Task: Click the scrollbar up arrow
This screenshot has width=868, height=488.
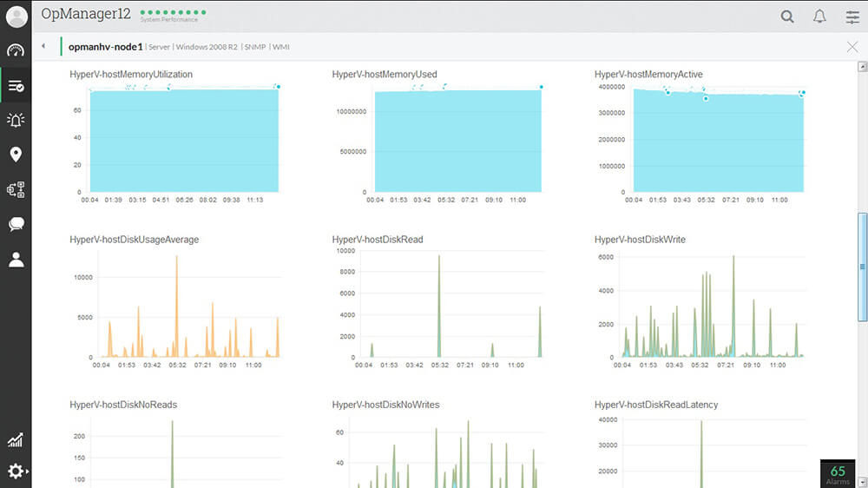Action: pyautogui.click(x=862, y=67)
